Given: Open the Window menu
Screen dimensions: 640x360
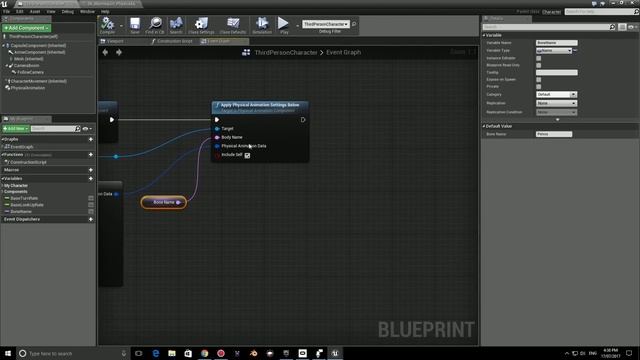Looking at the screenshot, I should pos(87,11).
